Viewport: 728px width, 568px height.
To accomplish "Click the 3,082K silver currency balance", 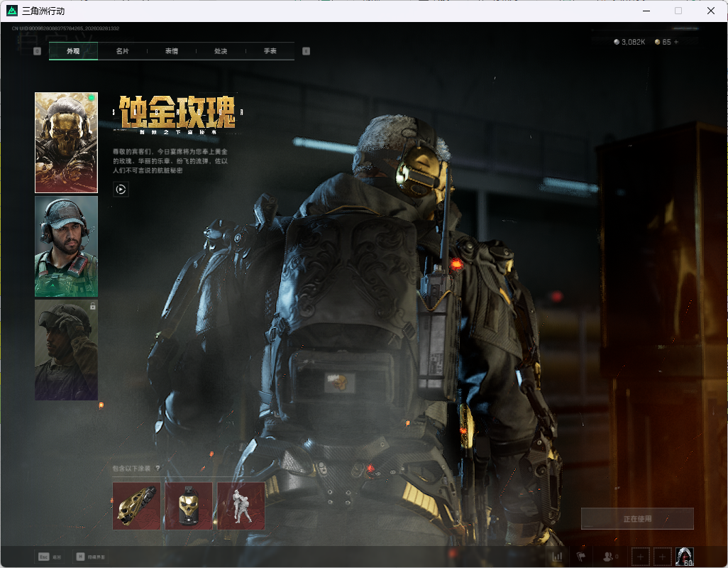I will [629, 42].
